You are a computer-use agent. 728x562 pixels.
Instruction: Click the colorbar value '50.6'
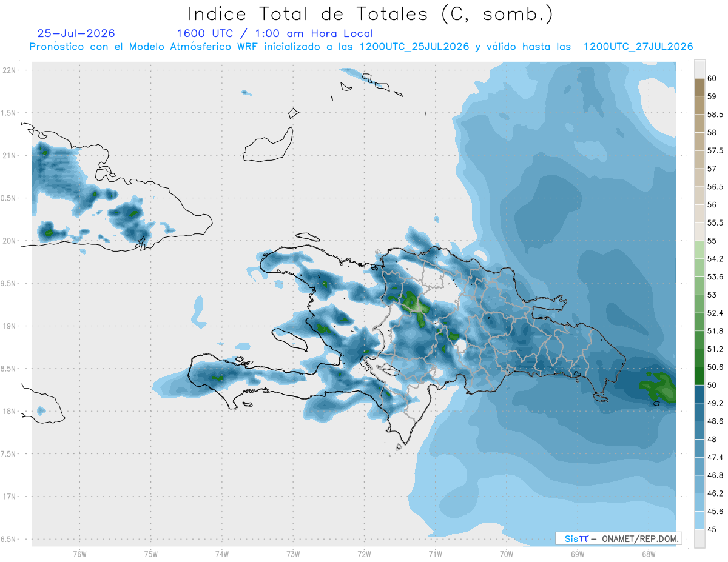point(715,367)
